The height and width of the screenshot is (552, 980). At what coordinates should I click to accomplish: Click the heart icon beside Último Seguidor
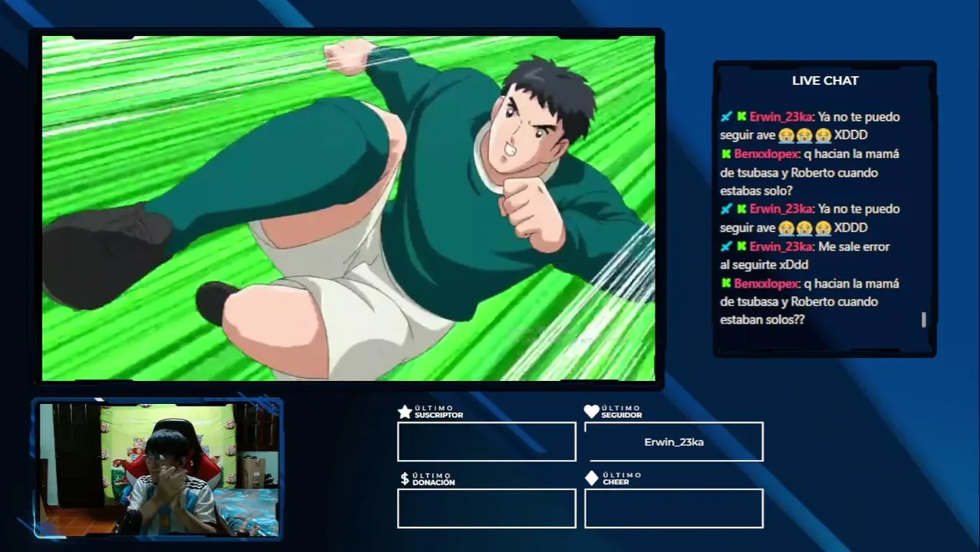pos(591,412)
